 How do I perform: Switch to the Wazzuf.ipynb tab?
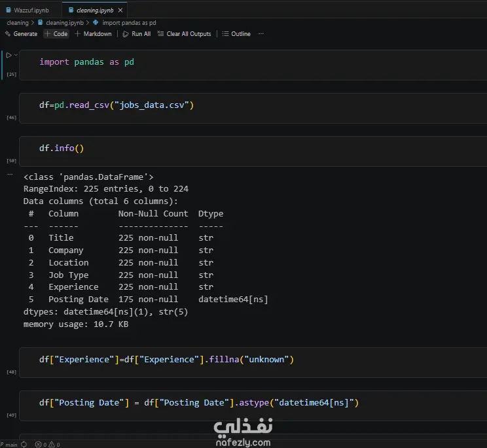tap(27, 10)
